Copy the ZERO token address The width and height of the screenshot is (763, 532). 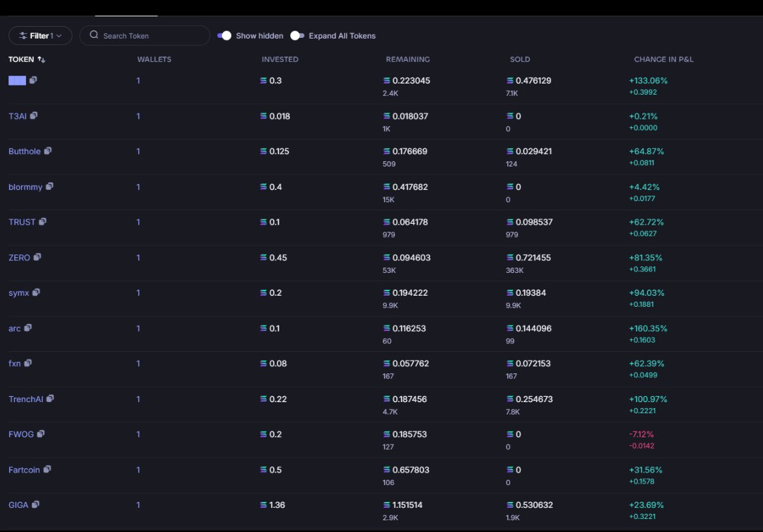[37, 257]
